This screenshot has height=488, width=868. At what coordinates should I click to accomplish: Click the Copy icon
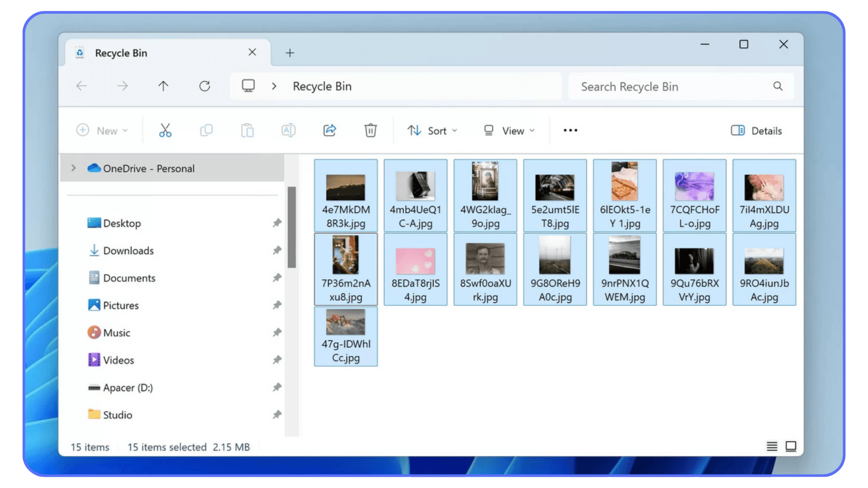click(x=206, y=130)
